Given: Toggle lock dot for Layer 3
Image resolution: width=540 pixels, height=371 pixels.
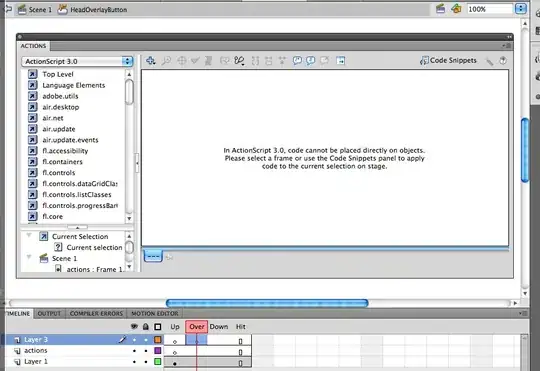Looking at the screenshot, I should (146, 340).
